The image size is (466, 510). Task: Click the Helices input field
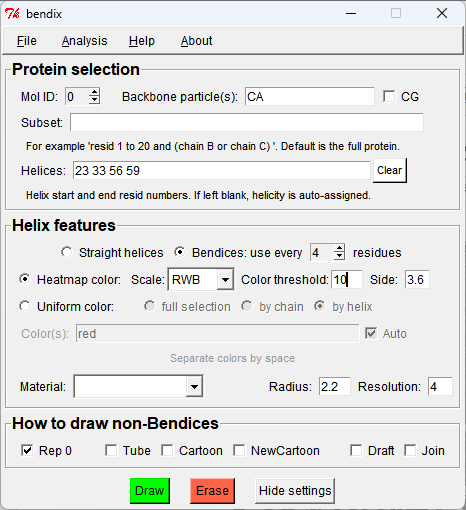click(x=222, y=170)
